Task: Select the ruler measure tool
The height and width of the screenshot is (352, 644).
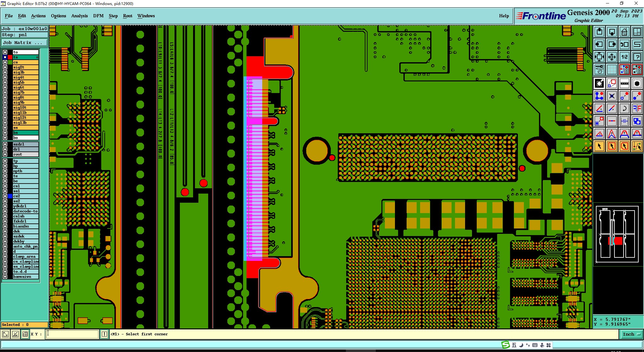Action: pyautogui.click(x=624, y=83)
